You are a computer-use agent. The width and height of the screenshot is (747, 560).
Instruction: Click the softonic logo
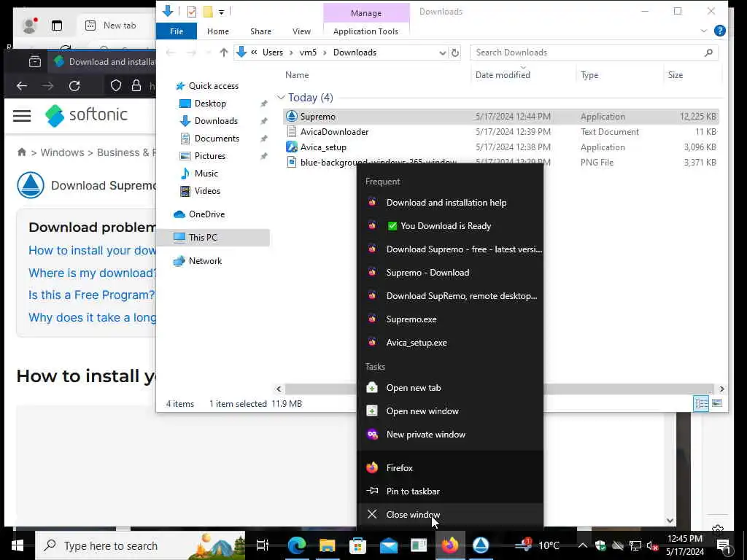86,115
